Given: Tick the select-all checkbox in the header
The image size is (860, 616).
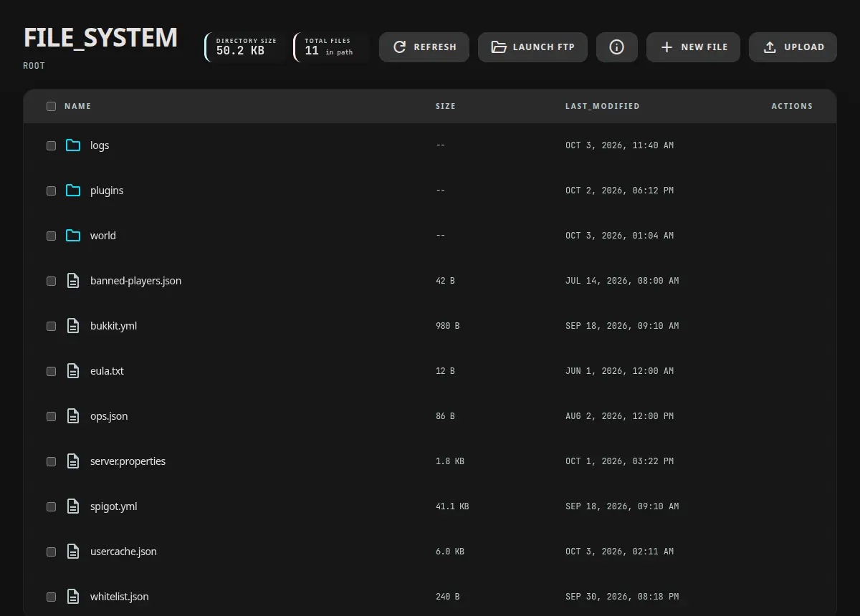Looking at the screenshot, I should 51,106.
